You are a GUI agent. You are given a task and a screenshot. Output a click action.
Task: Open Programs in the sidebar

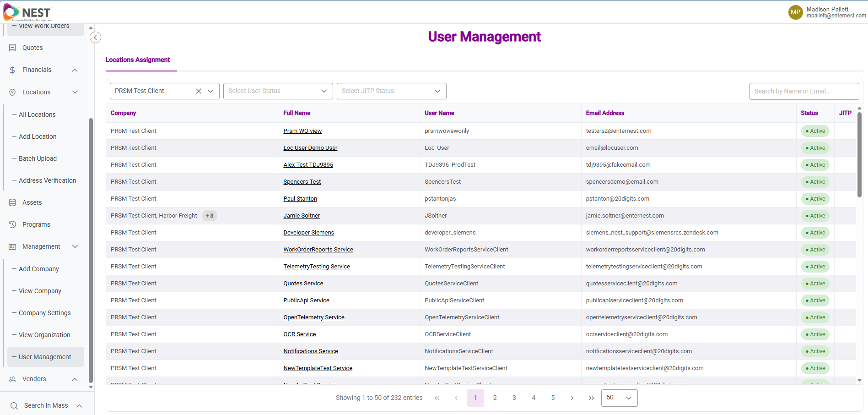[x=36, y=224]
